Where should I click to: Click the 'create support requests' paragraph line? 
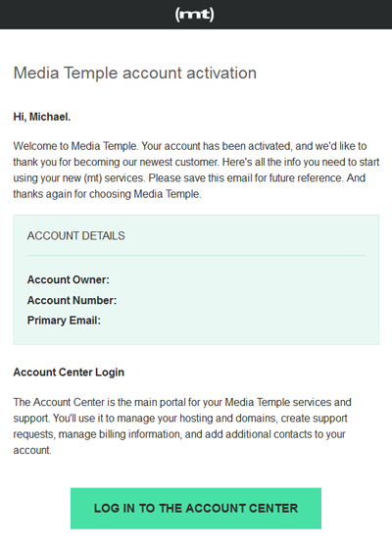click(180, 419)
